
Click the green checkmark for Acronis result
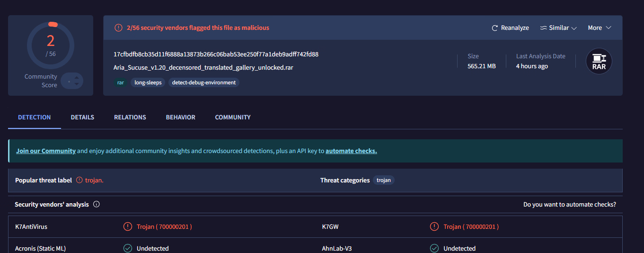(x=127, y=248)
